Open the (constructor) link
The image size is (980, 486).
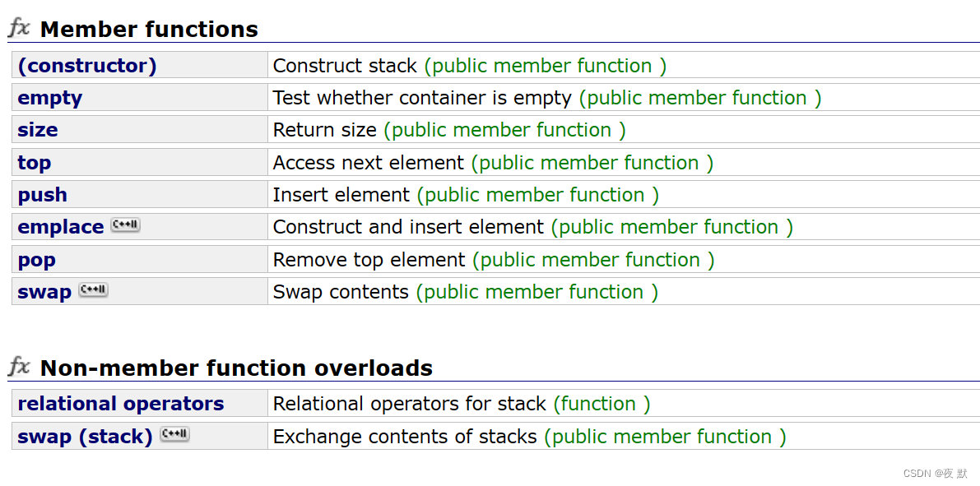pos(87,66)
